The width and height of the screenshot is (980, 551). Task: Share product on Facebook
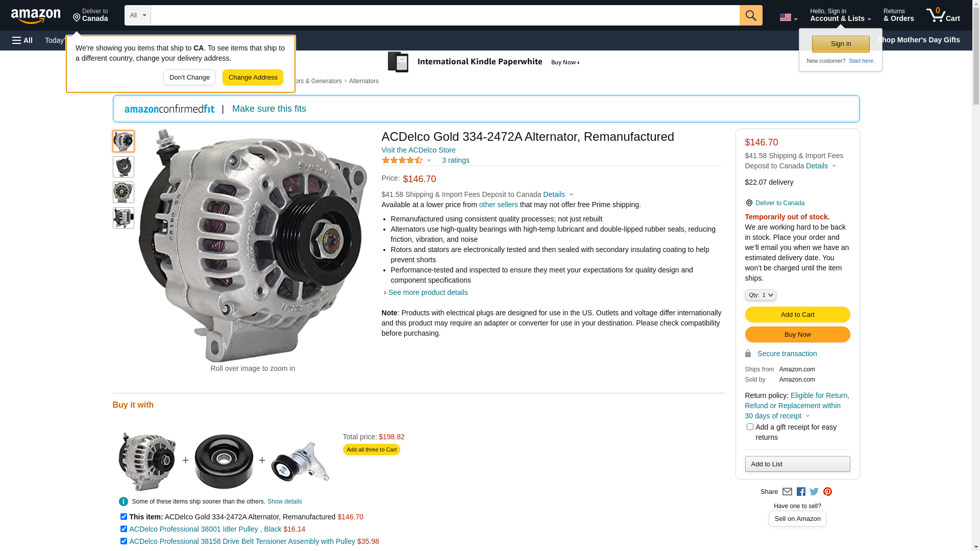click(801, 492)
